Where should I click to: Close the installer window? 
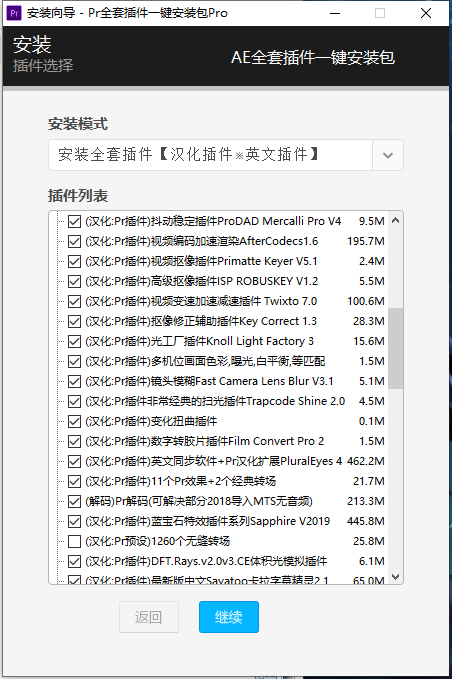426,13
